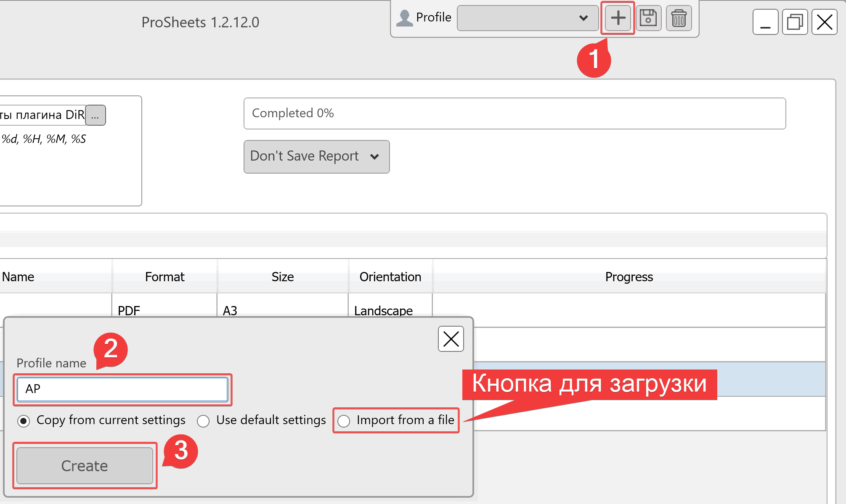
Task: Click the Size column header
Action: pyautogui.click(x=283, y=277)
